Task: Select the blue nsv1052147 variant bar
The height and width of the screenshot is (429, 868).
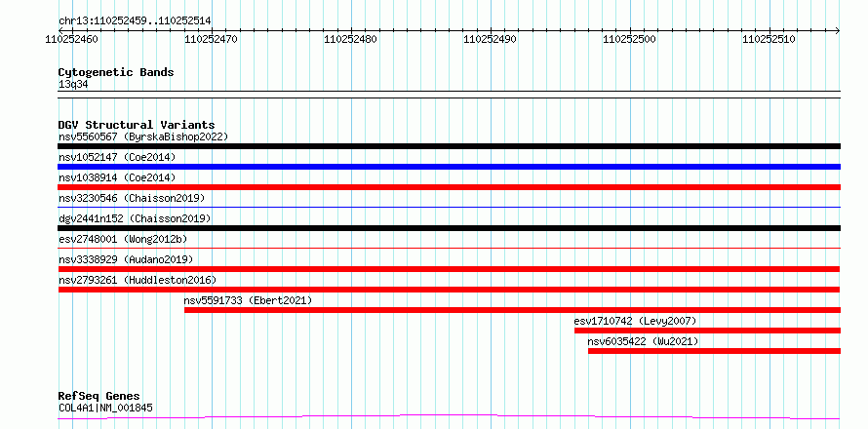Action: [449, 167]
